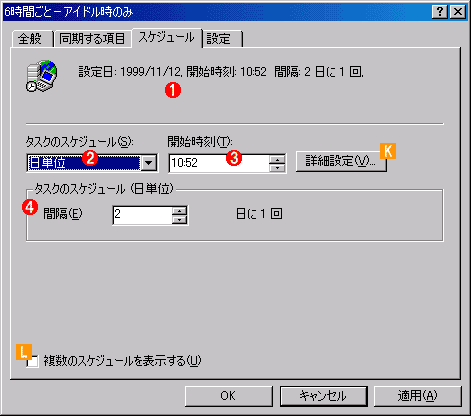Open the 設定 tab

click(222, 39)
